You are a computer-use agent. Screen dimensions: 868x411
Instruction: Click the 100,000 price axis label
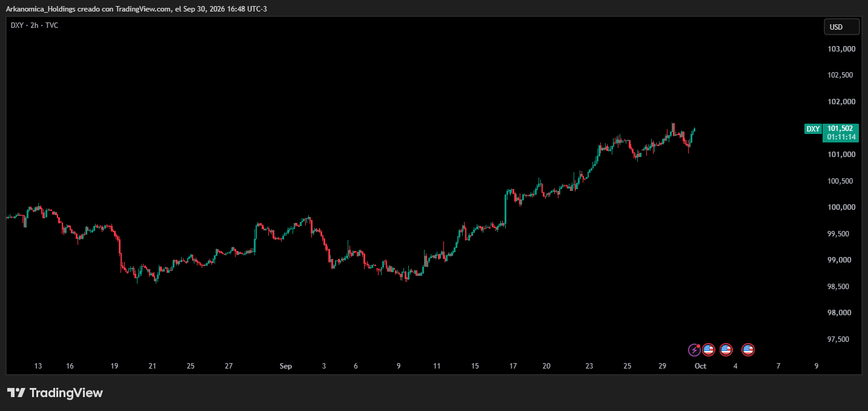click(x=841, y=207)
